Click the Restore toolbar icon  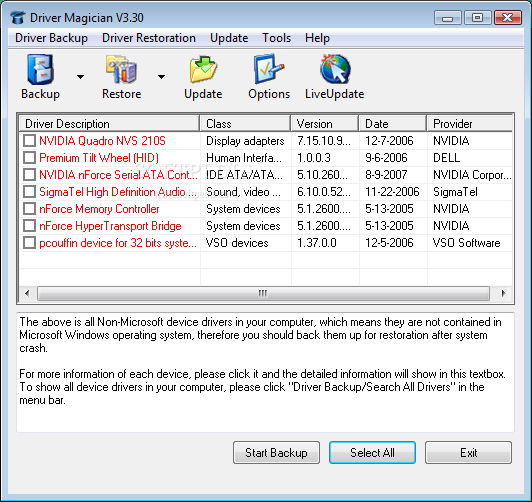click(121, 69)
